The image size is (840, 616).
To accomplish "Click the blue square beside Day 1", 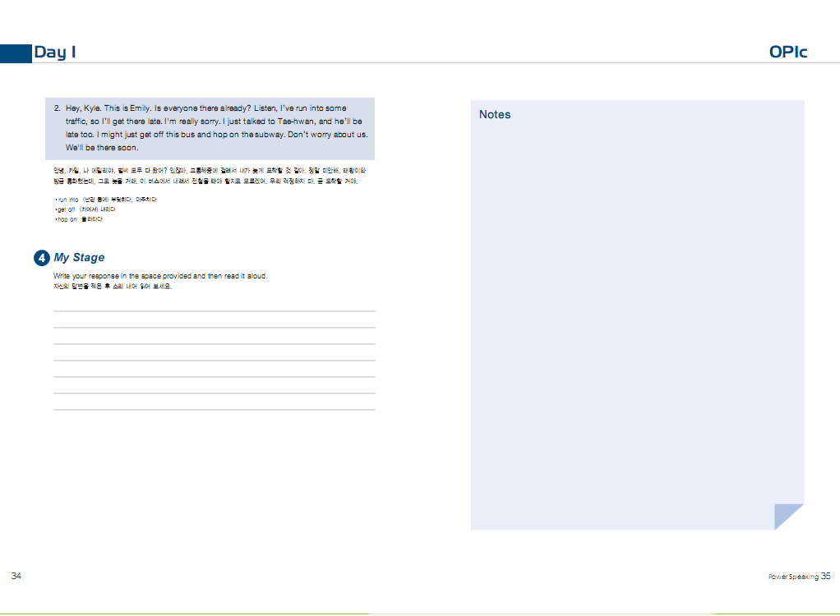I will click(15, 53).
